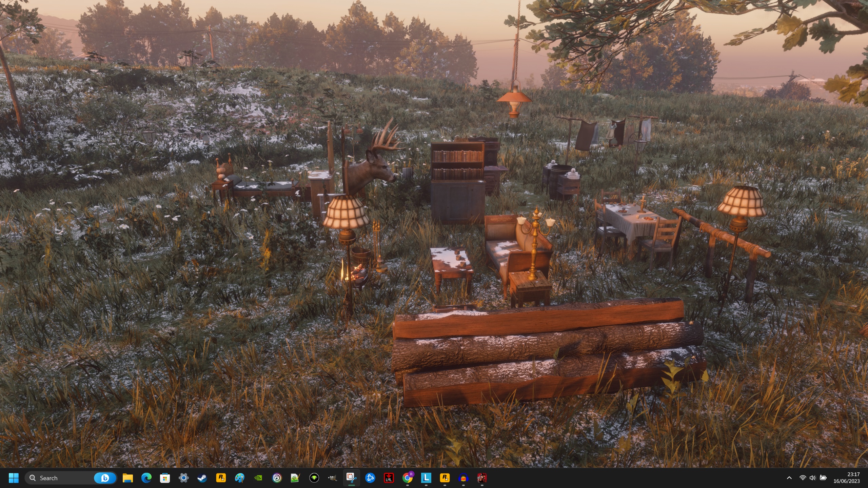Open Bing chat from the search box
The width and height of the screenshot is (868, 488).
point(105,478)
